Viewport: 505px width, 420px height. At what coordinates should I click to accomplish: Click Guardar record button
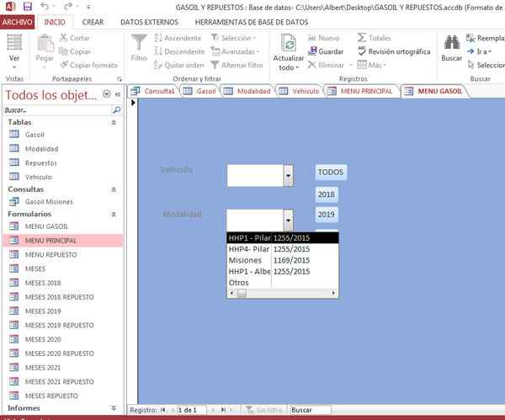(x=326, y=51)
